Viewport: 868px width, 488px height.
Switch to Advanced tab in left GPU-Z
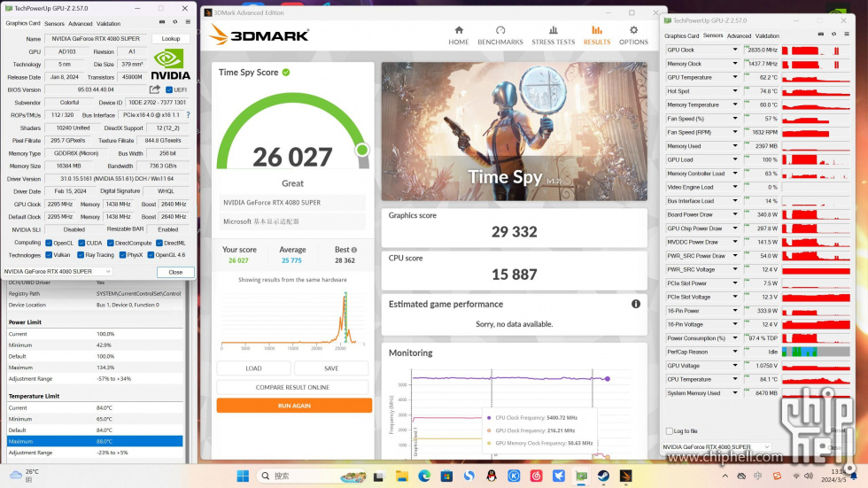point(81,24)
